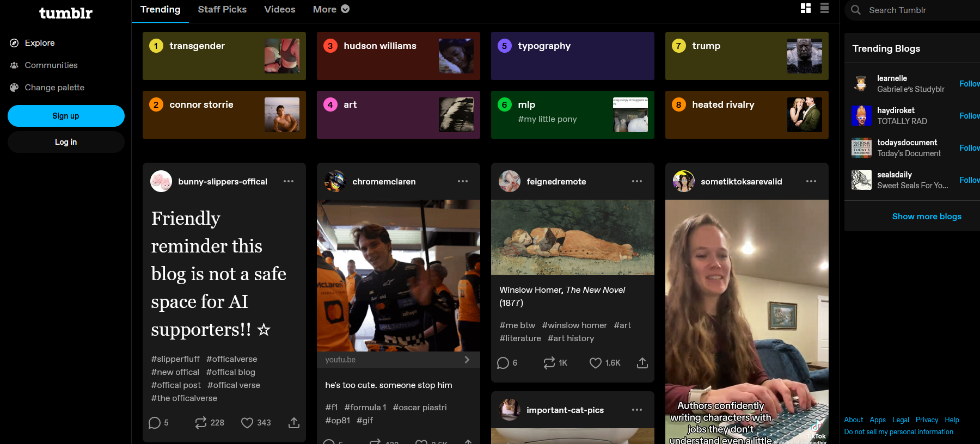This screenshot has width=980, height=444.
Task: Switch to Staff Picks tab
Action: point(222,9)
